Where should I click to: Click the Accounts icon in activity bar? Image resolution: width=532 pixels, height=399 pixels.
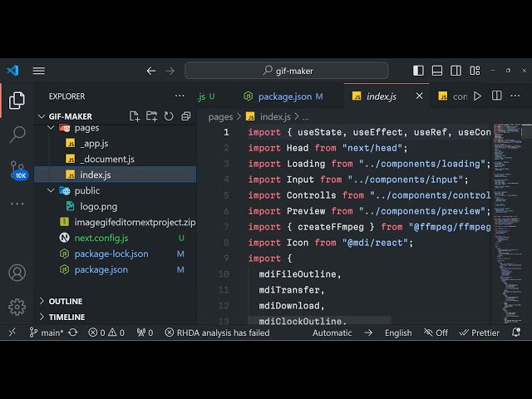(x=17, y=273)
